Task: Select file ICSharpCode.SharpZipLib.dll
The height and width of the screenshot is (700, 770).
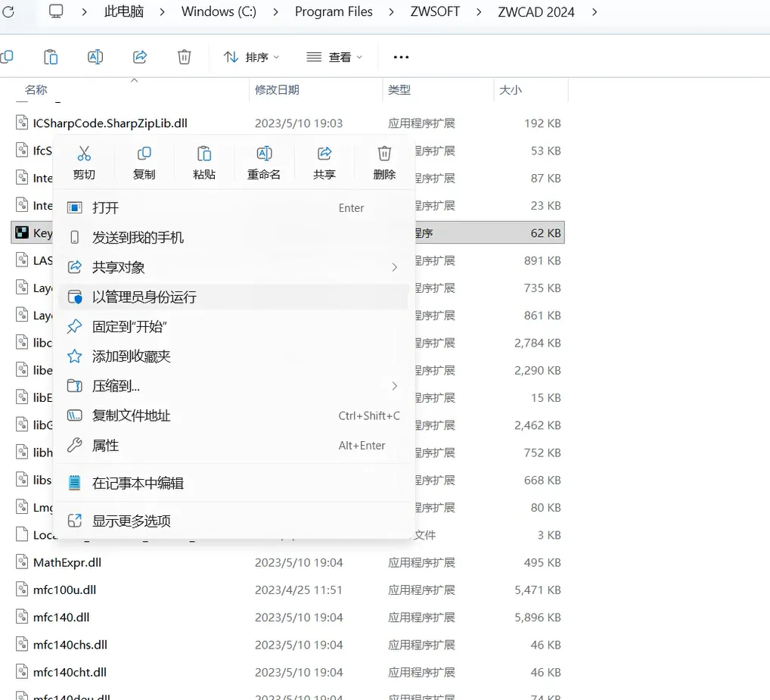Action: pyautogui.click(x=110, y=123)
